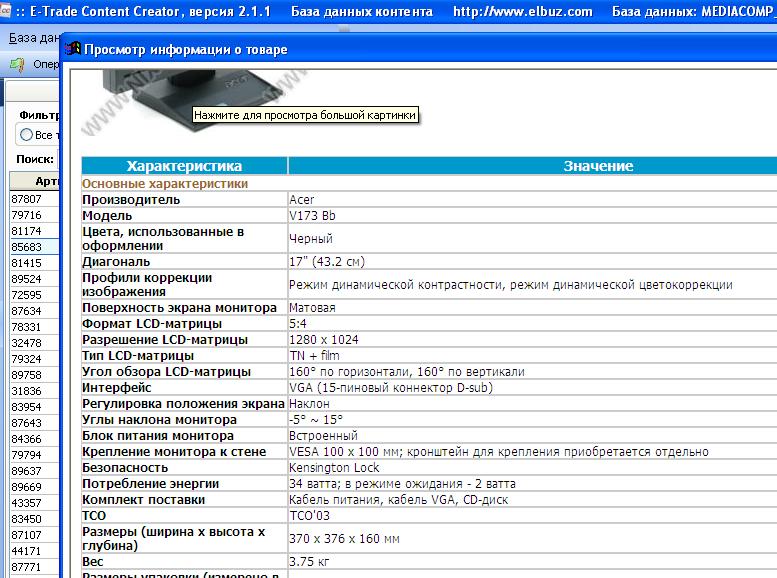Select article row 32478
This screenshot has width=777, height=578.
click(34, 343)
